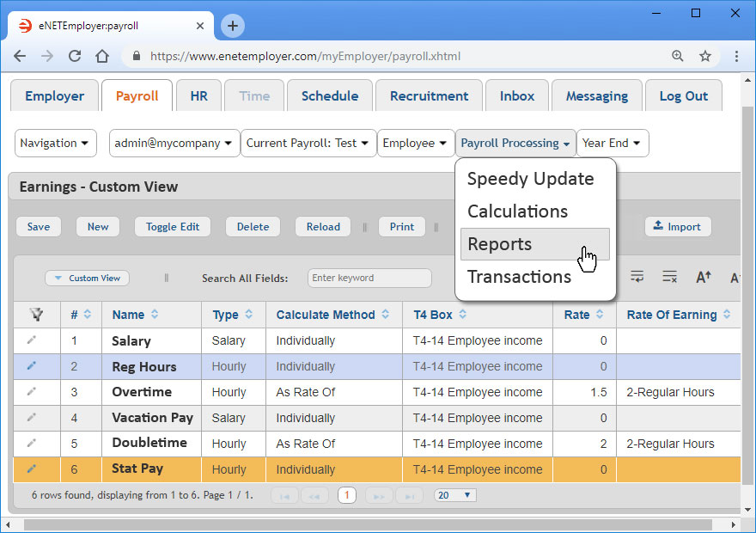Click the vertical scrollbar down arrow
Screen dimensions: 756x533
(747, 510)
